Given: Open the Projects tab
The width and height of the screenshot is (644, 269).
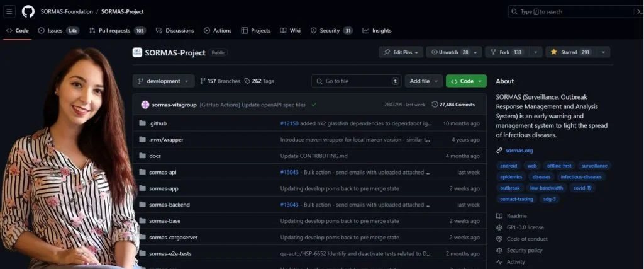Looking at the screenshot, I should 256,31.
